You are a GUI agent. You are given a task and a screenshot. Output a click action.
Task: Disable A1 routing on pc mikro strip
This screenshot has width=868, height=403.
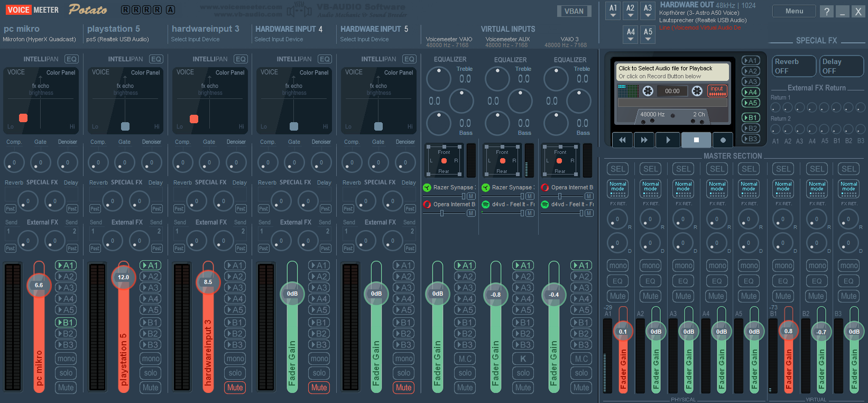[x=66, y=265]
